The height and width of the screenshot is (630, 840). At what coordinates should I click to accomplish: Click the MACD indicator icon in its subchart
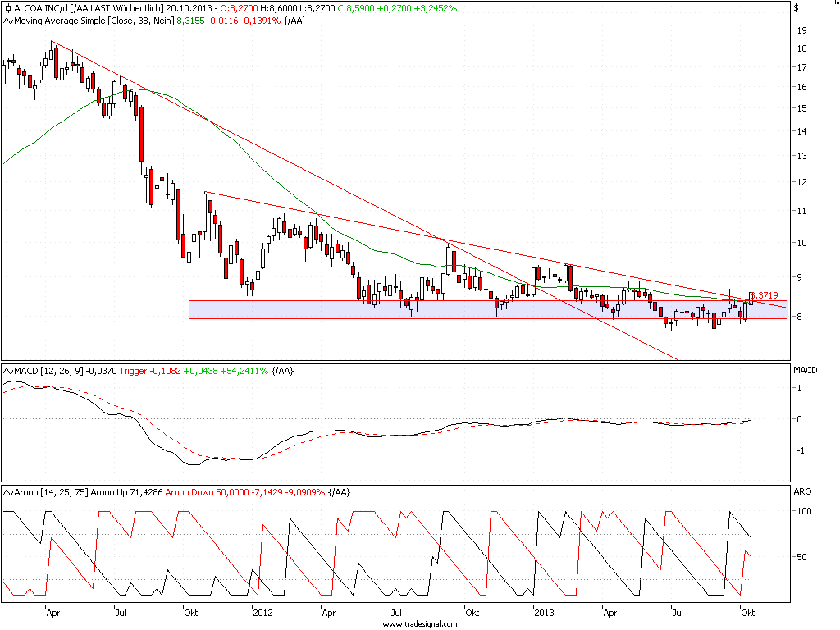point(7,370)
